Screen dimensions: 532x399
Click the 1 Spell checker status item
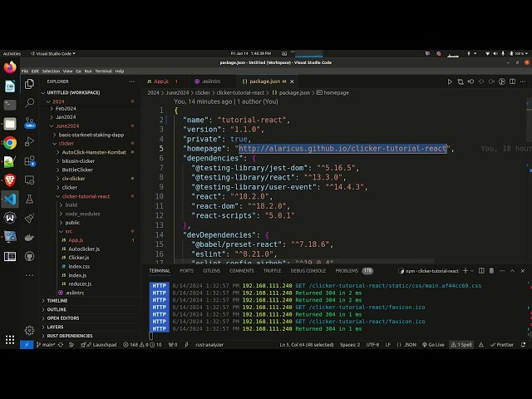pyautogui.click(x=461, y=345)
